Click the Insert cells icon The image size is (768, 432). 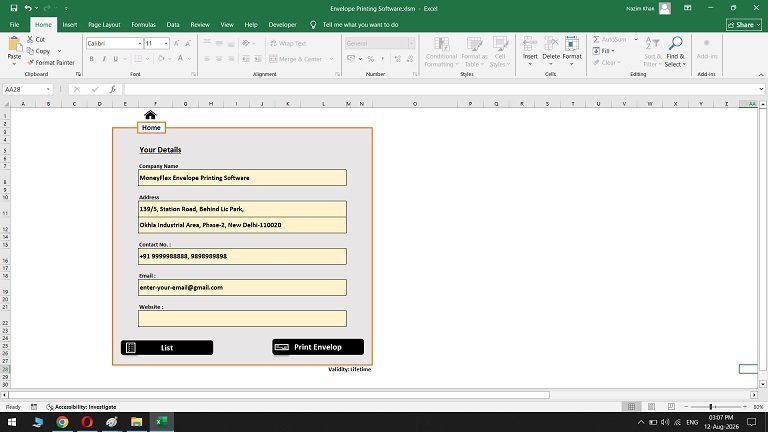pyautogui.click(x=530, y=44)
